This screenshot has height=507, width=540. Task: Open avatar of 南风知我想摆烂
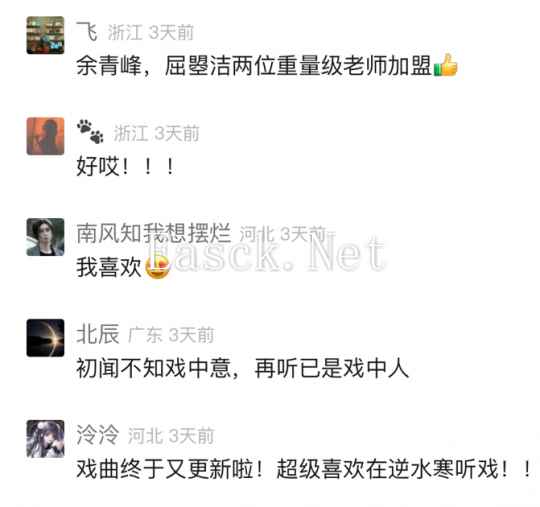pos(45,237)
